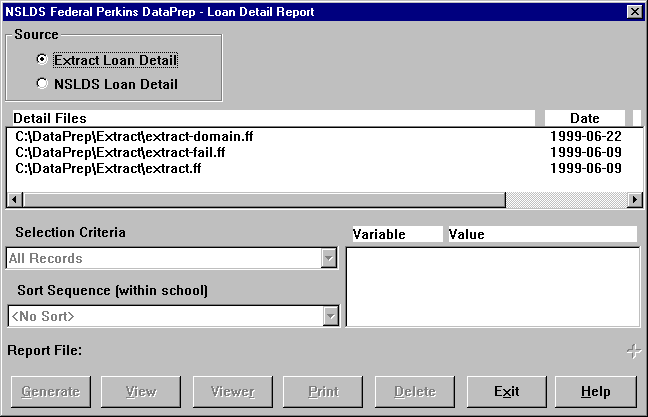Click the Sort Sequence dropdown arrow
Image resolution: width=648 pixels, height=417 pixels.
(331, 317)
